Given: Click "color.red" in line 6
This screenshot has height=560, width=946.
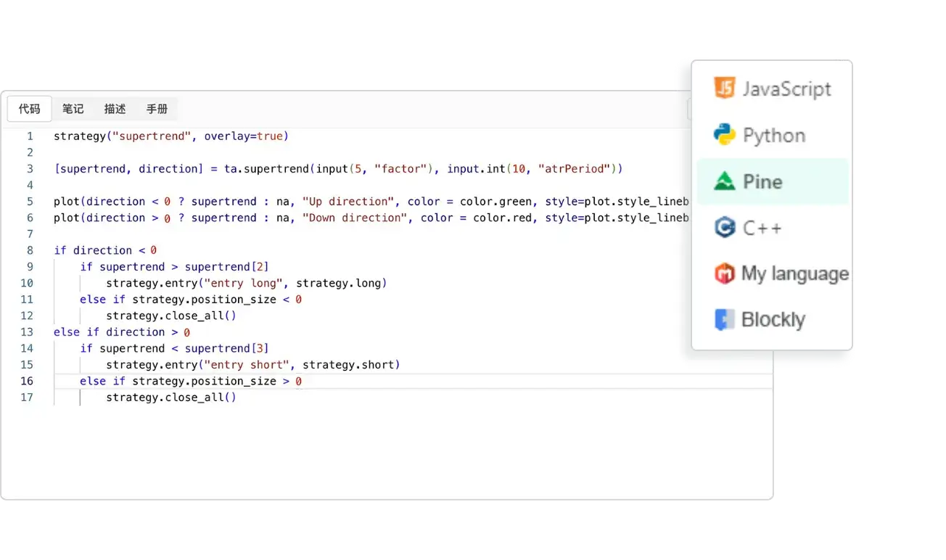Looking at the screenshot, I should [x=502, y=218].
